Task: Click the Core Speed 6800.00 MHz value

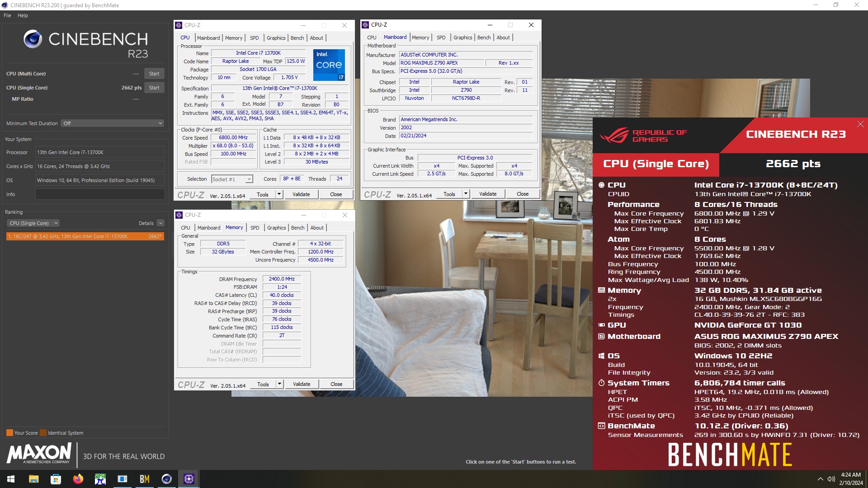Action: click(x=233, y=138)
